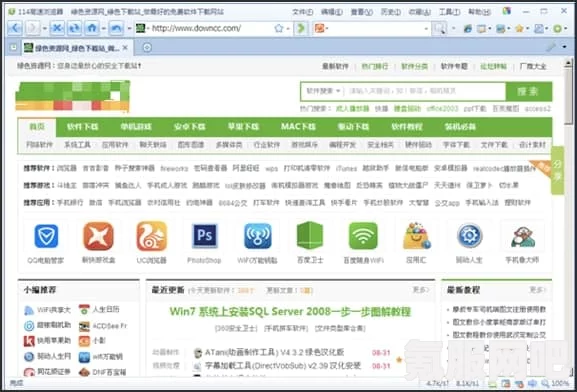
Task: Select the 首页 navigation tab
Action: (x=37, y=127)
